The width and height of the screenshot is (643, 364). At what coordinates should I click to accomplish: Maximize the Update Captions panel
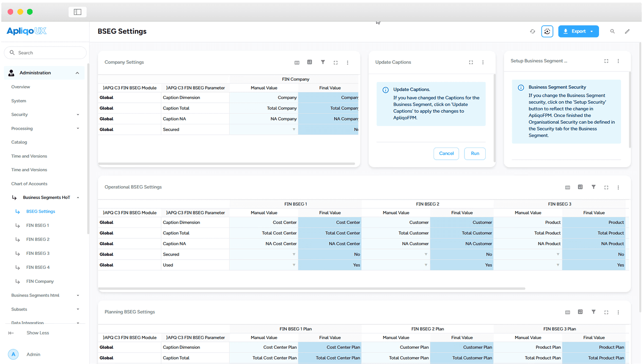[471, 62]
